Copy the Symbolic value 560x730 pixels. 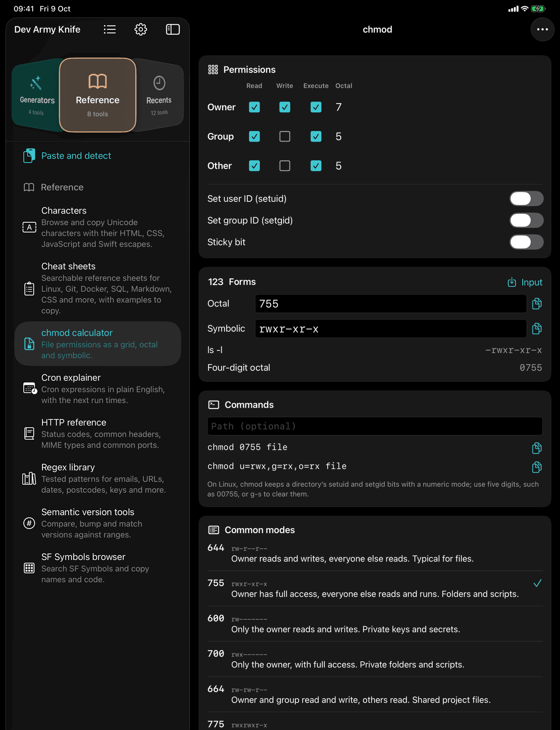coord(537,329)
